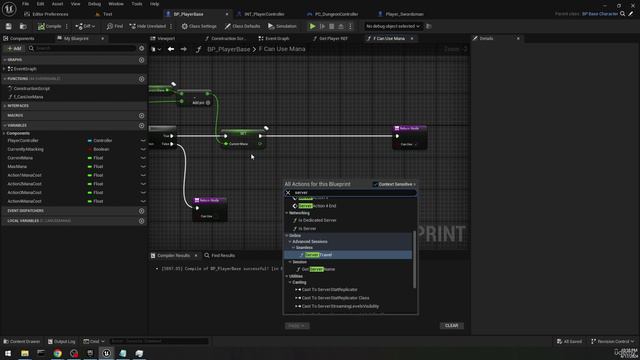The image size is (640, 360).
Task: Open My Blueprint settings gear
Action: pos(142,48)
